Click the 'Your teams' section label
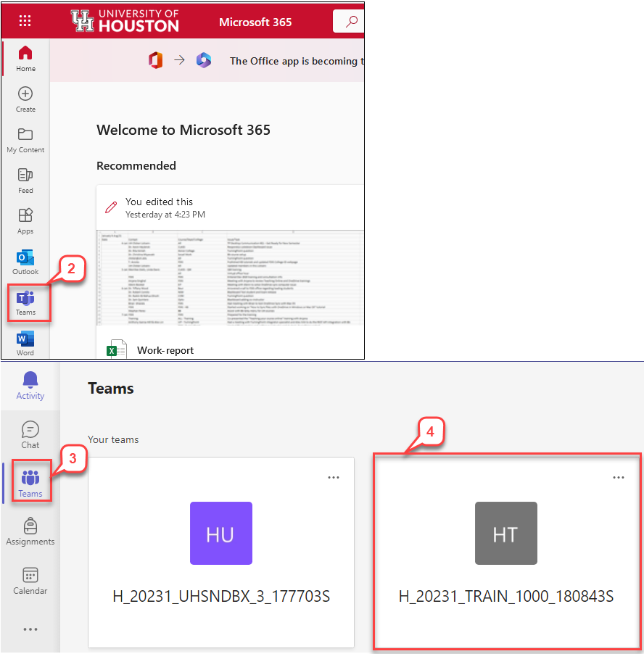This screenshot has height=654, width=644. [113, 439]
